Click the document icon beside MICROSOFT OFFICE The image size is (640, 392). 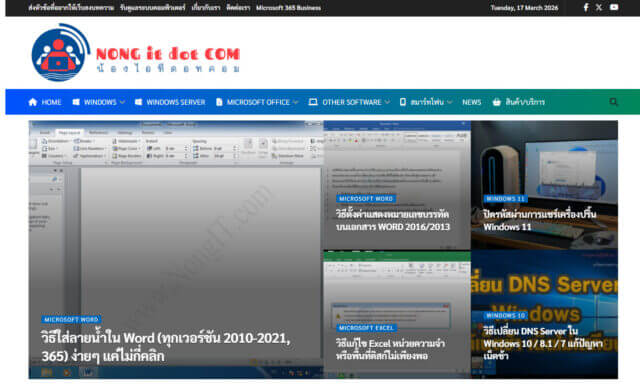tap(219, 102)
